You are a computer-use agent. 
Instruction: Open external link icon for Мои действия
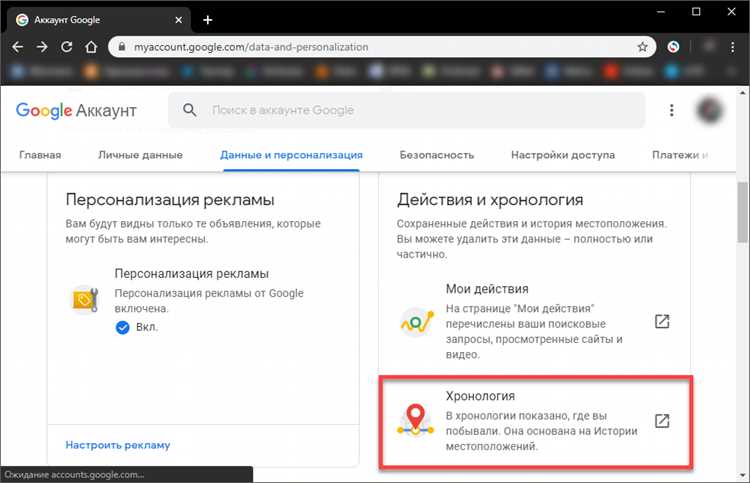(662, 321)
